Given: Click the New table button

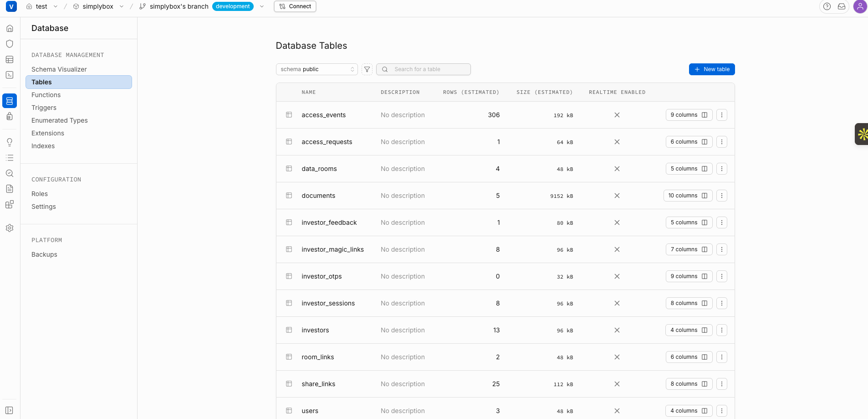Looking at the screenshot, I should 712,69.
